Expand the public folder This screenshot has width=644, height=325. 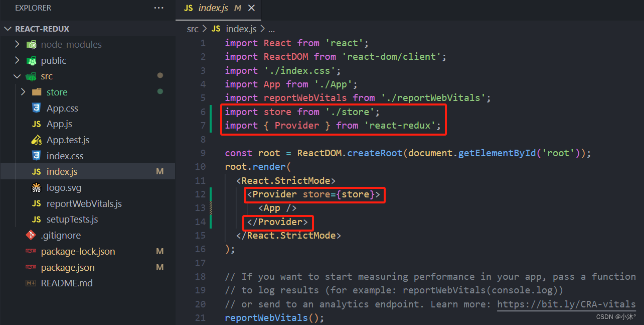[x=16, y=60]
